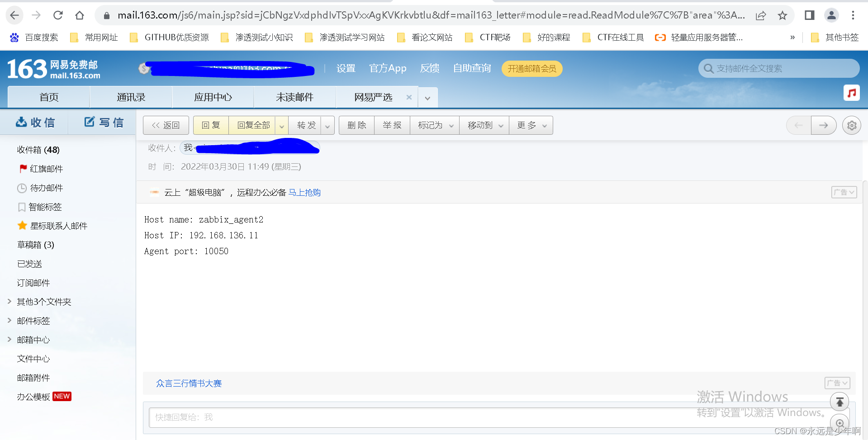
Task: Click the 众言三行情书大赛 link
Action: click(189, 383)
